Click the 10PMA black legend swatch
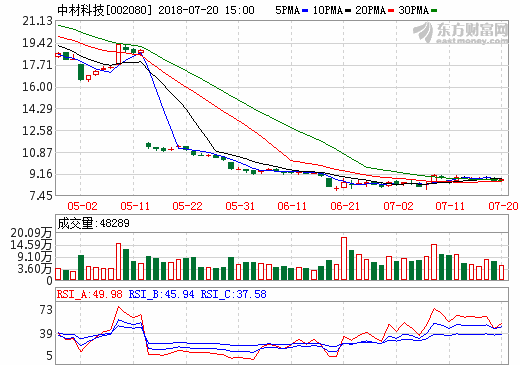Viewport: 520px width, 365px height. 348,11
